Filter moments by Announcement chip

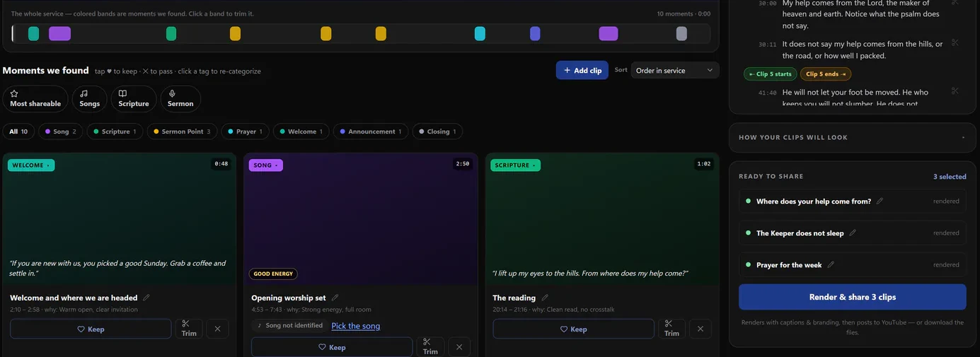point(371,131)
